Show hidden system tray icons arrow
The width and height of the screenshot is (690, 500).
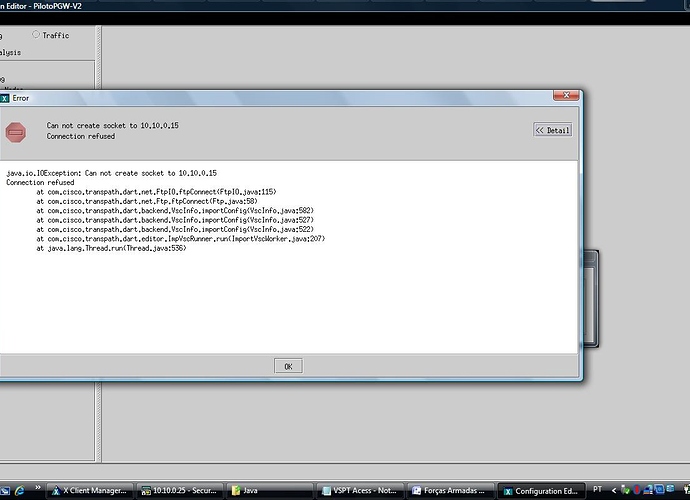[613, 490]
